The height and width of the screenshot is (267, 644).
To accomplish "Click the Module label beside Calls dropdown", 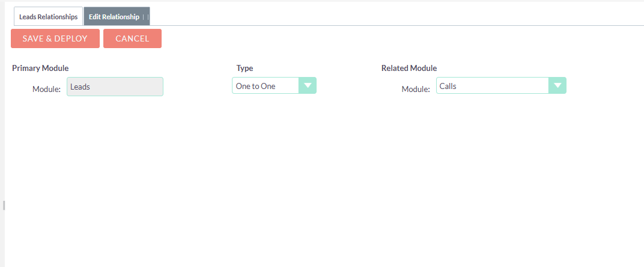I will (x=416, y=89).
